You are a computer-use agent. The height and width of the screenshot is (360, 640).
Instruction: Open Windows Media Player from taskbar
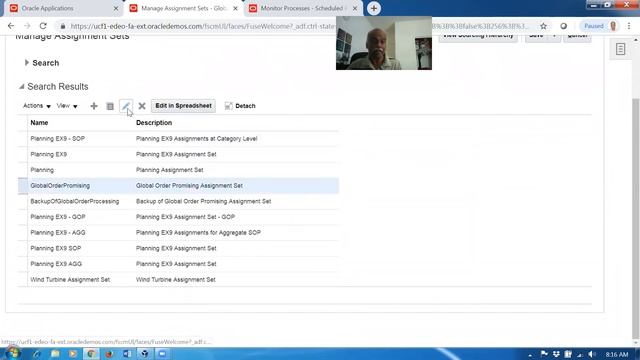pyautogui.click(x=73, y=354)
